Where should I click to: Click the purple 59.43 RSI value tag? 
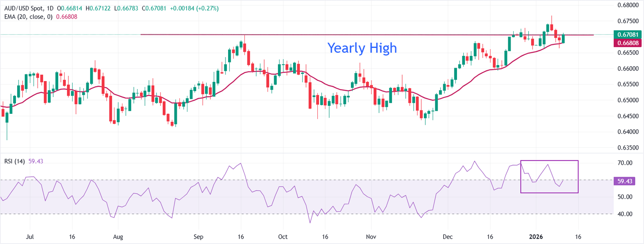625,181
